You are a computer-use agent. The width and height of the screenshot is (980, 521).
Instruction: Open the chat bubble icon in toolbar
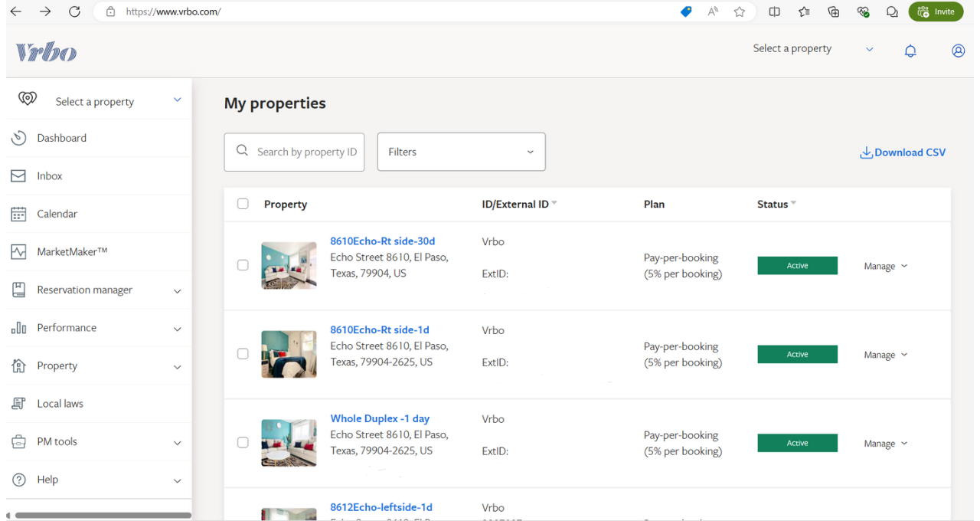point(892,11)
